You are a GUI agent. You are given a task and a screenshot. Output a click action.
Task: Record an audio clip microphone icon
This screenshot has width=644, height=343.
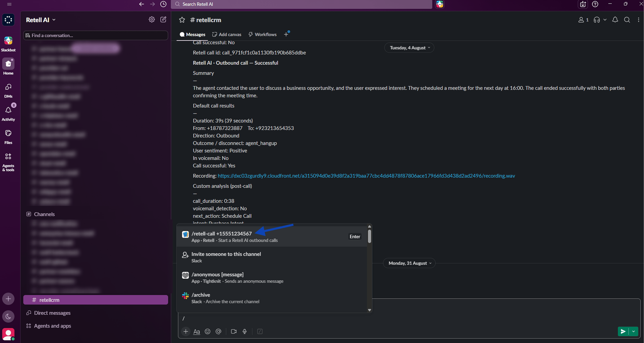245,332
